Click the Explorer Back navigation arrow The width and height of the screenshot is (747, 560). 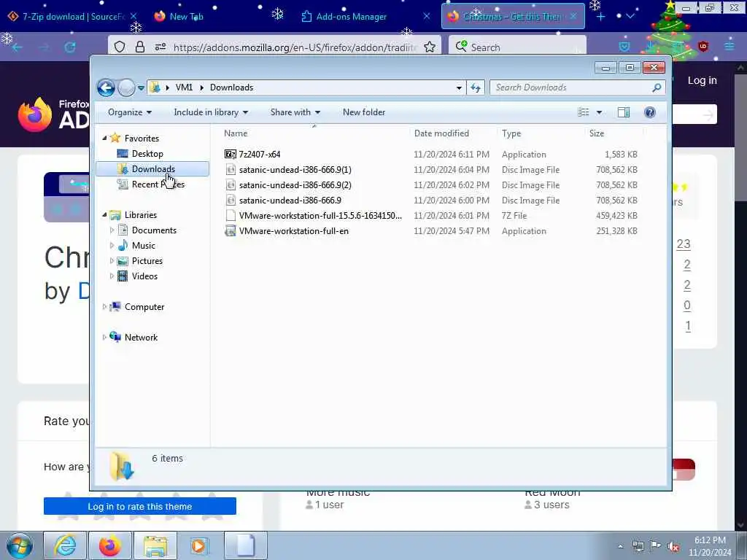click(106, 87)
